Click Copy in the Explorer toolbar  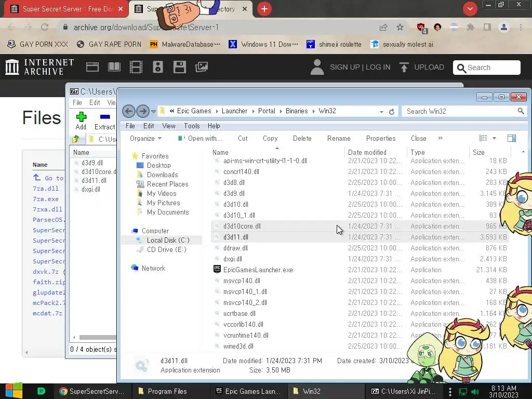point(270,138)
